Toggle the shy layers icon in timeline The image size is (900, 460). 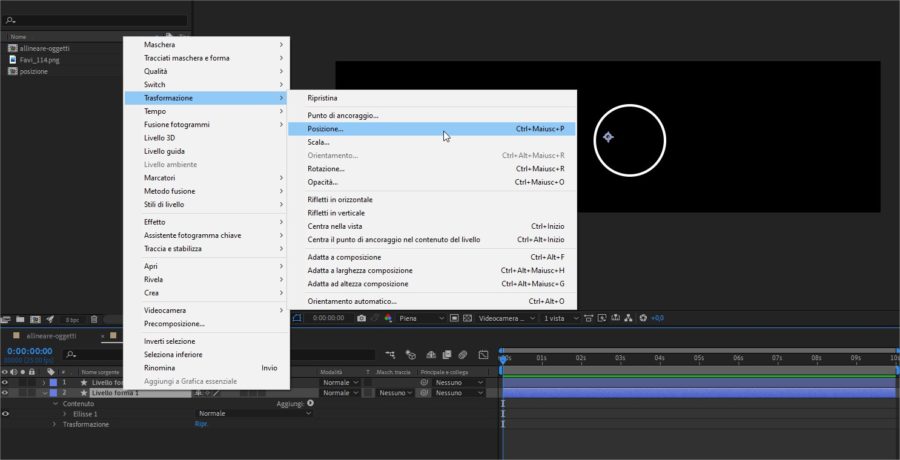431,355
